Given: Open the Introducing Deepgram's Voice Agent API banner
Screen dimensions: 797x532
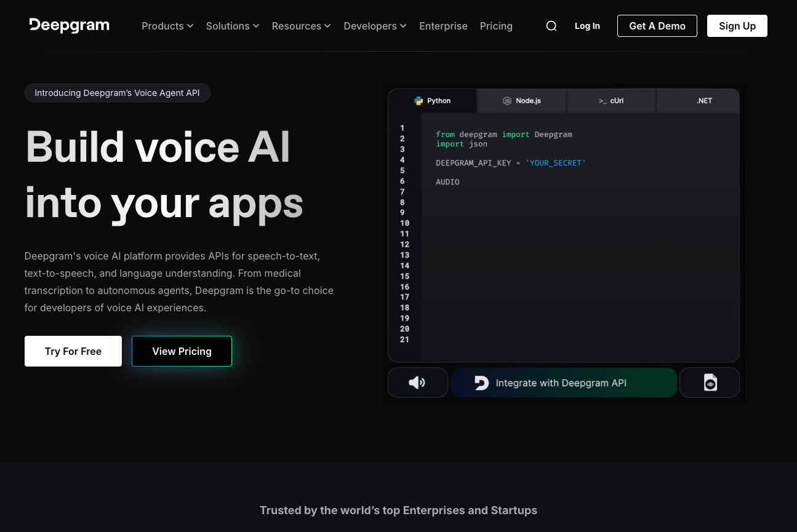Looking at the screenshot, I should (x=117, y=93).
